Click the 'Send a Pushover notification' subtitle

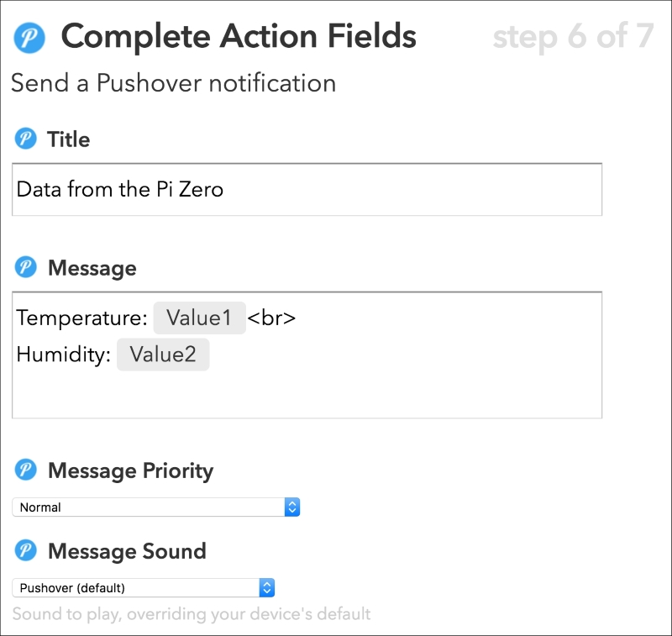(x=174, y=82)
